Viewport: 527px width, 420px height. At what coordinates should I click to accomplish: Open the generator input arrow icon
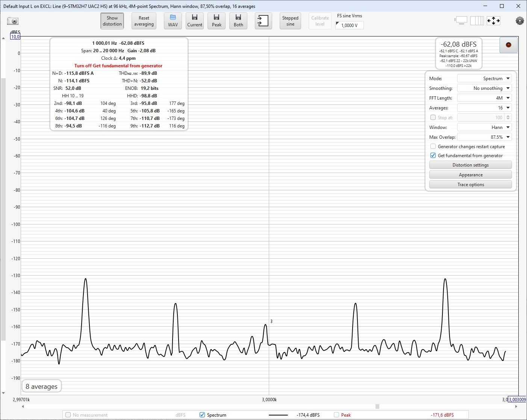(263, 21)
